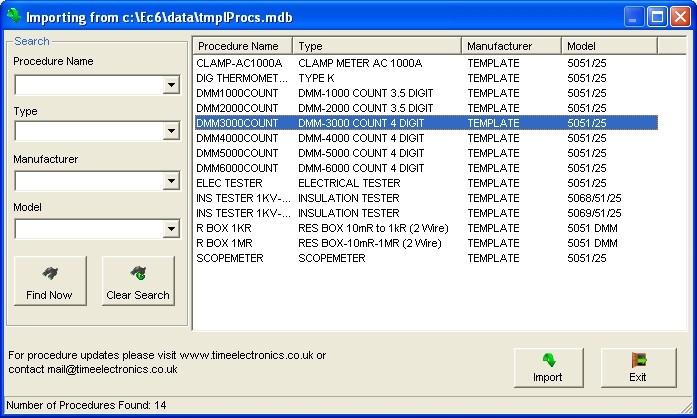Select the DIG THERMOMETER Type K row
This screenshot has width=697, height=418.
coord(240,78)
